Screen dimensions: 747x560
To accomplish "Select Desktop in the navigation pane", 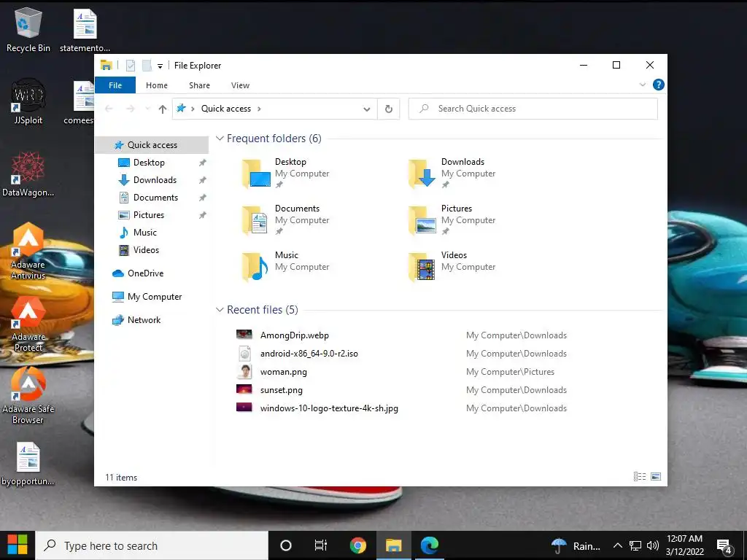I will [149, 163].
